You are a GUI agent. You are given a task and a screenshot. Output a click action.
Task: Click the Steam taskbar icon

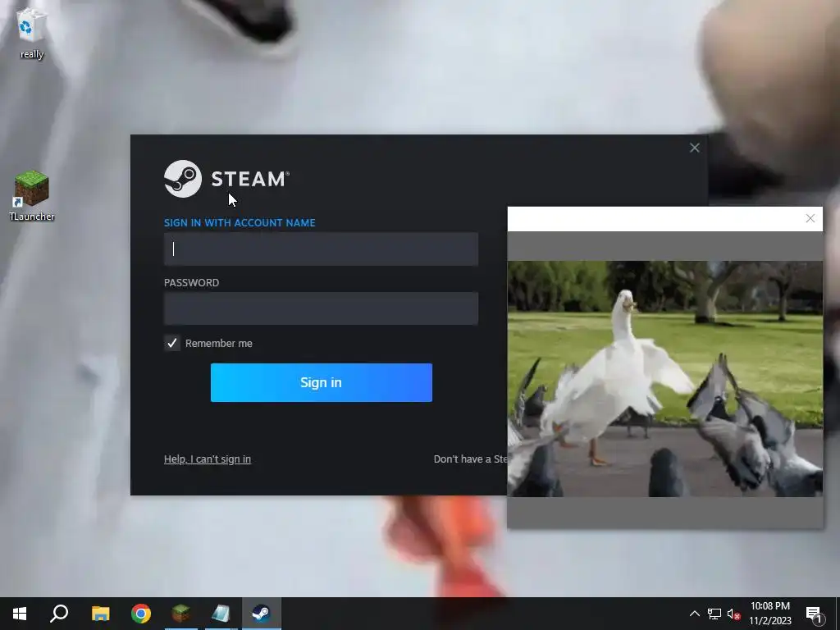coord(262,614)
